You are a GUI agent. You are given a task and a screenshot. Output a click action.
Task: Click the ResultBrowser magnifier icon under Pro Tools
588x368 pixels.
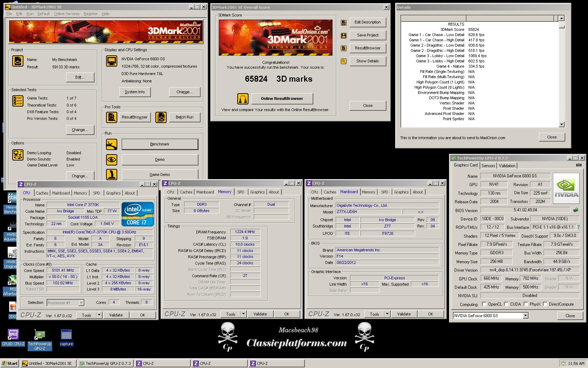(112, 117)
